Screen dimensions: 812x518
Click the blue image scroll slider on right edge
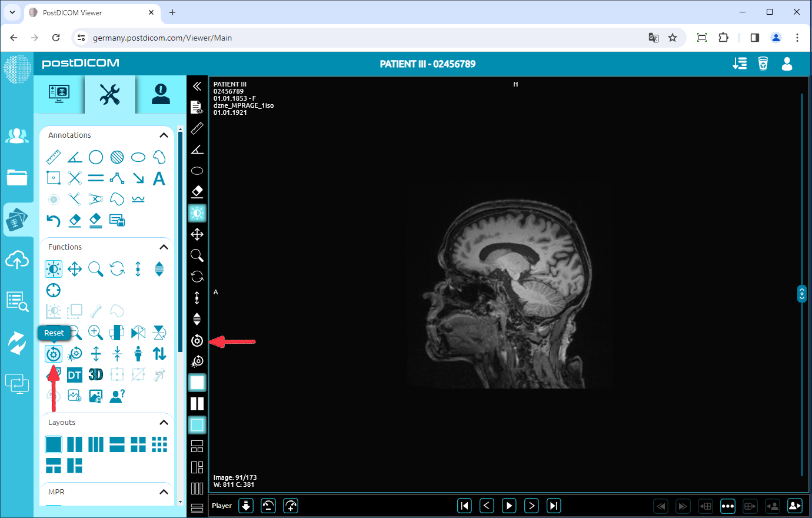click(801, 293)
